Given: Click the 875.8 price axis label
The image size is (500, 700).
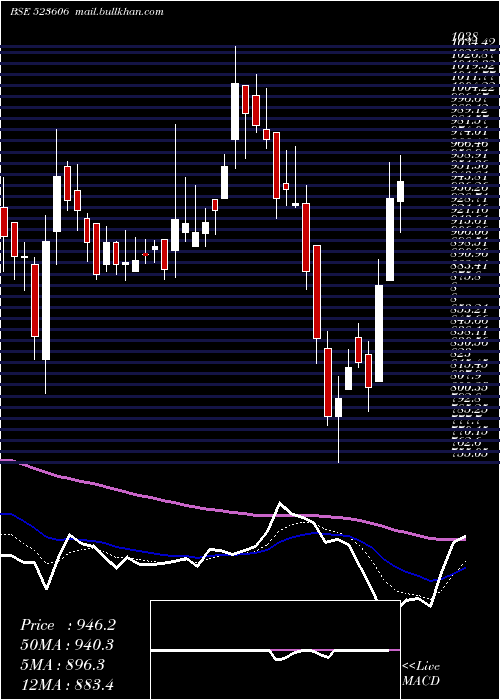Looking at the screenshot, I should coord(467,277).
